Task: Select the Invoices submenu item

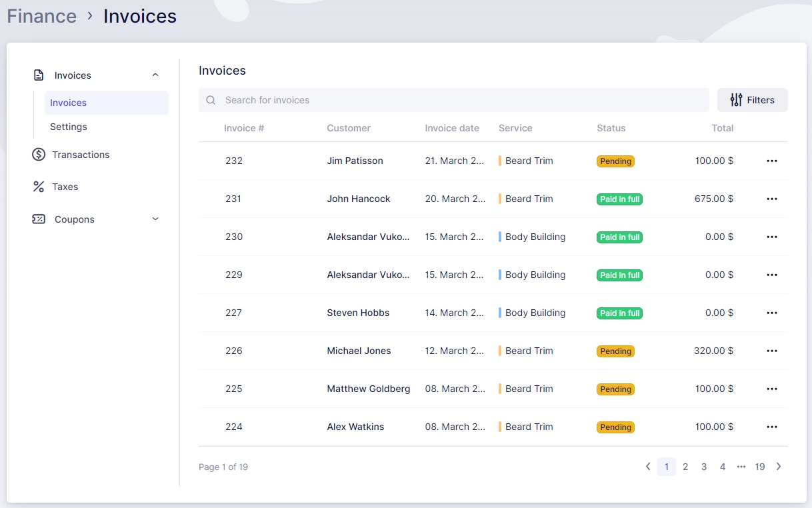Action: (x=69, y=103)
